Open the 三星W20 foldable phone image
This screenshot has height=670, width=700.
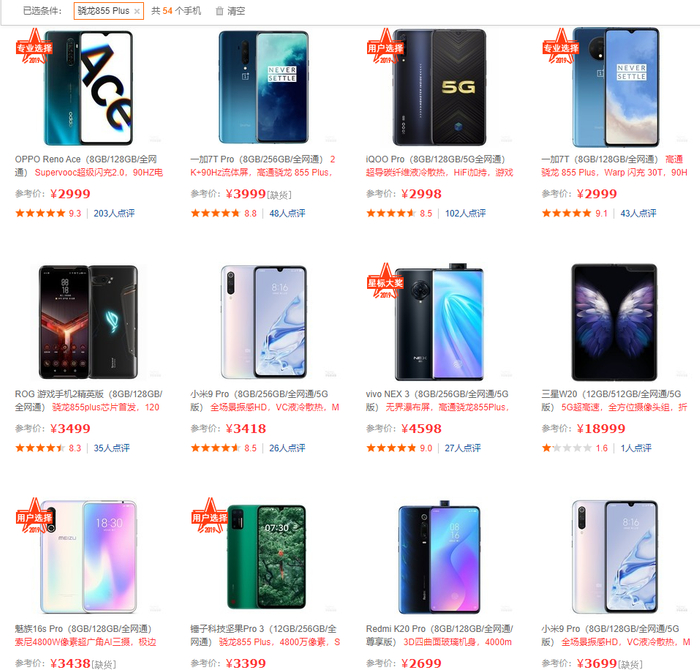[x=614, y=322]
